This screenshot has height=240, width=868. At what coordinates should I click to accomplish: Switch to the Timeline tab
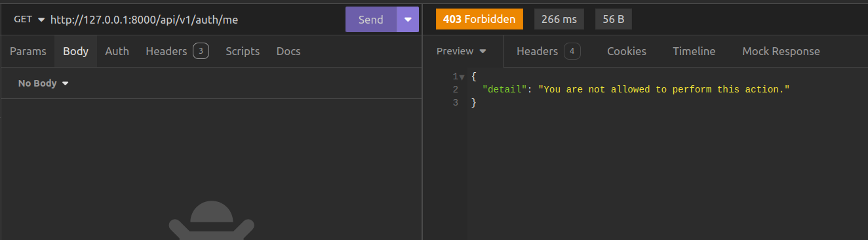point(694,51)
